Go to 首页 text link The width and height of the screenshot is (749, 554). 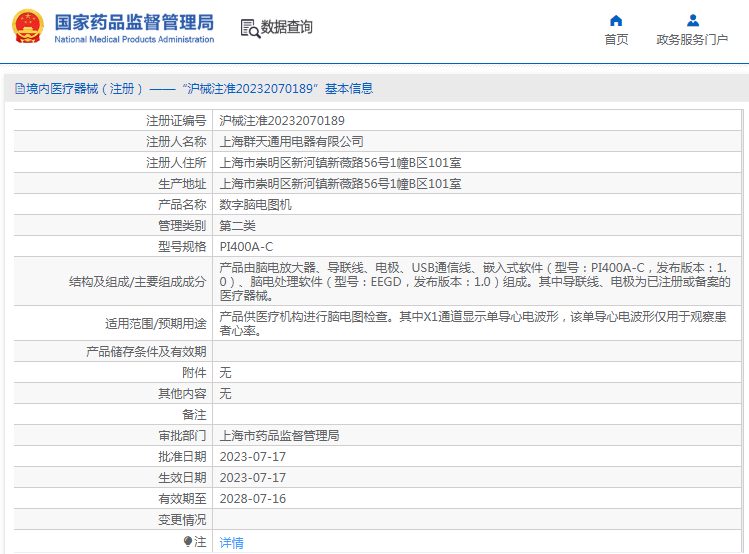tap(616, 40)
